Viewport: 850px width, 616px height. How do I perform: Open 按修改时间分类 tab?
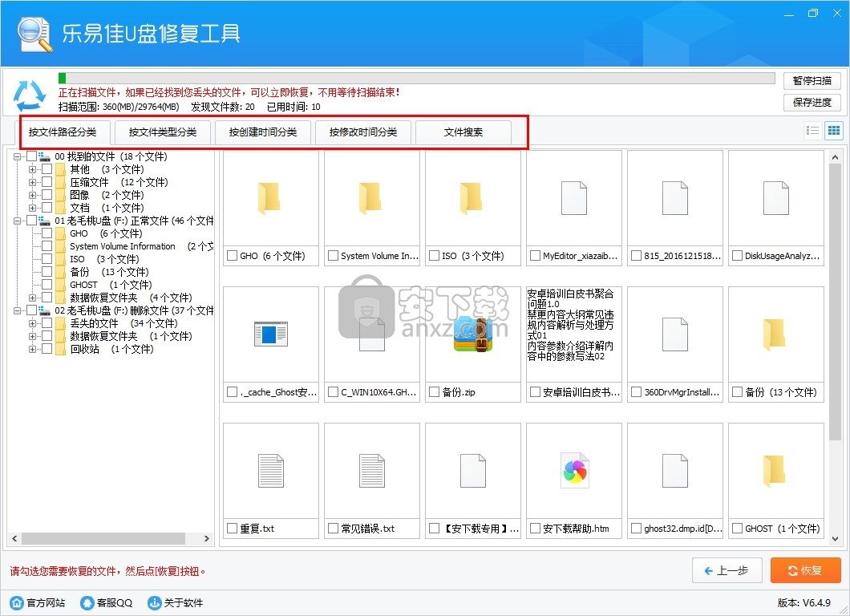click(x=363, y=132)
